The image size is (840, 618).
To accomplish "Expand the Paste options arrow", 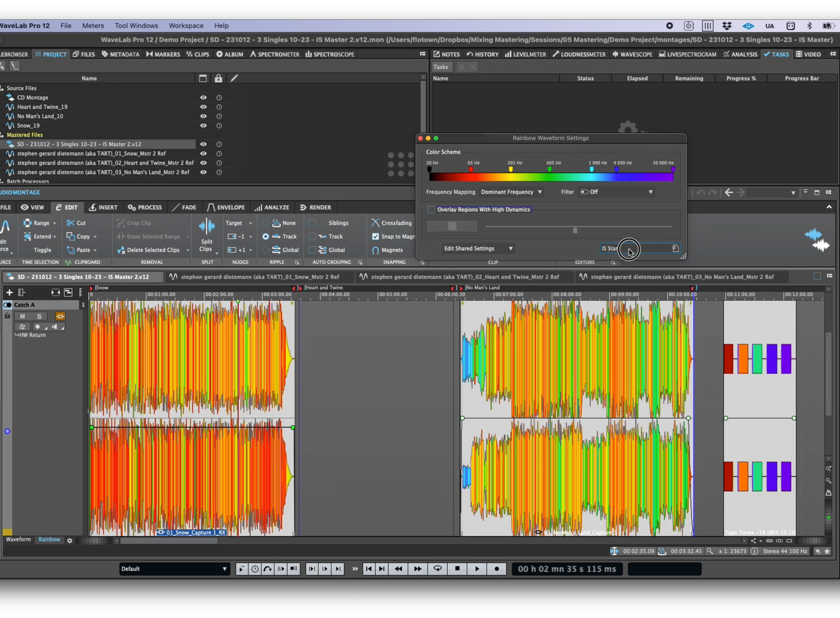I will click(95, 250).
